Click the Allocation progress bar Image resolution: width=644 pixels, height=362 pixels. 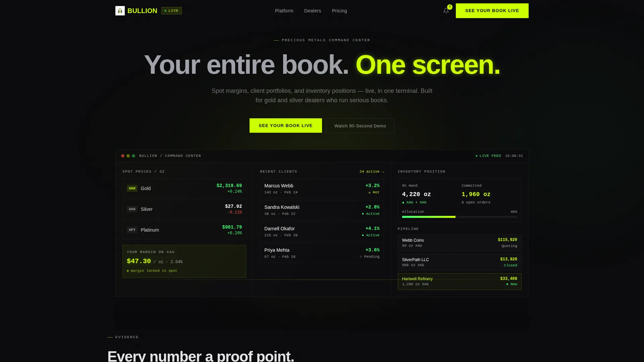point(460,217)
